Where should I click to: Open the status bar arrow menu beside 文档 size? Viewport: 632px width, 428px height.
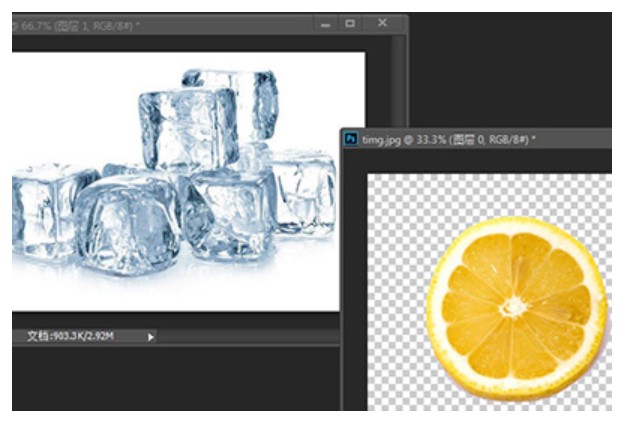[x=150, y=337]
